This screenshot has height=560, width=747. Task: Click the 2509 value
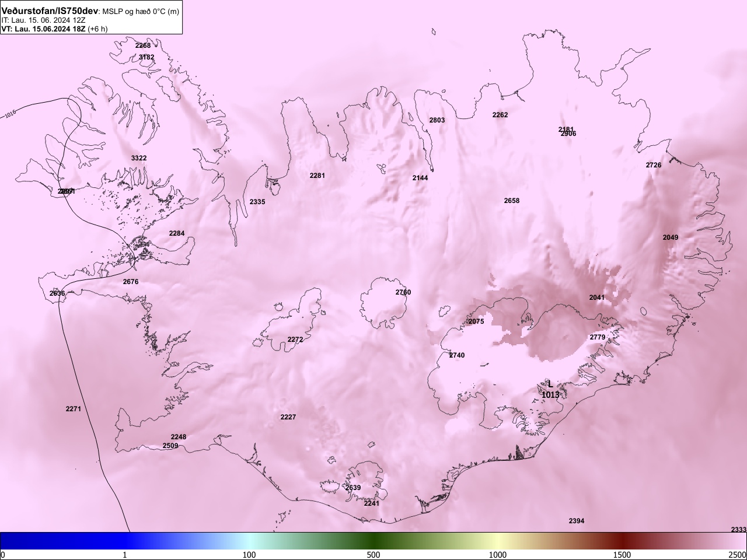tap(170, 446)
